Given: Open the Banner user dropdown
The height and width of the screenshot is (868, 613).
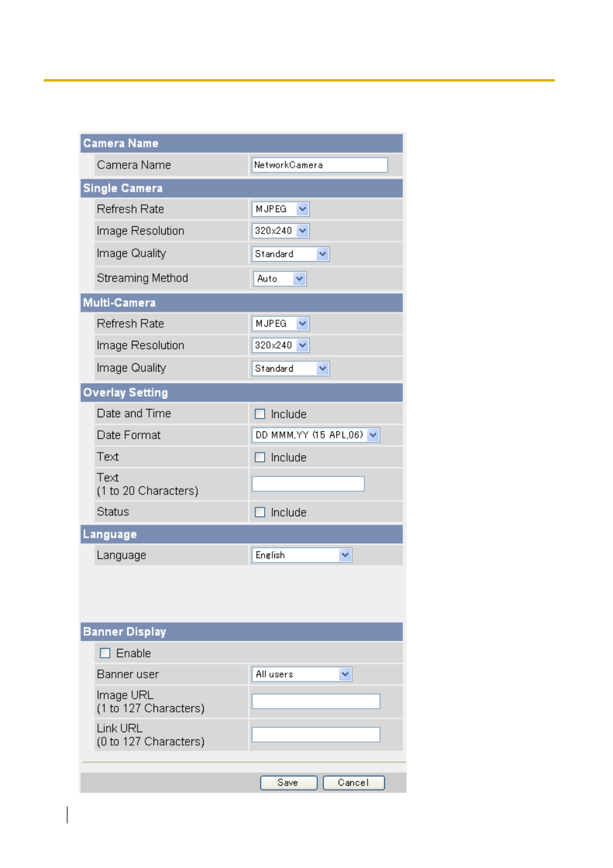Looking at the screenshot, I should point(302,674).
